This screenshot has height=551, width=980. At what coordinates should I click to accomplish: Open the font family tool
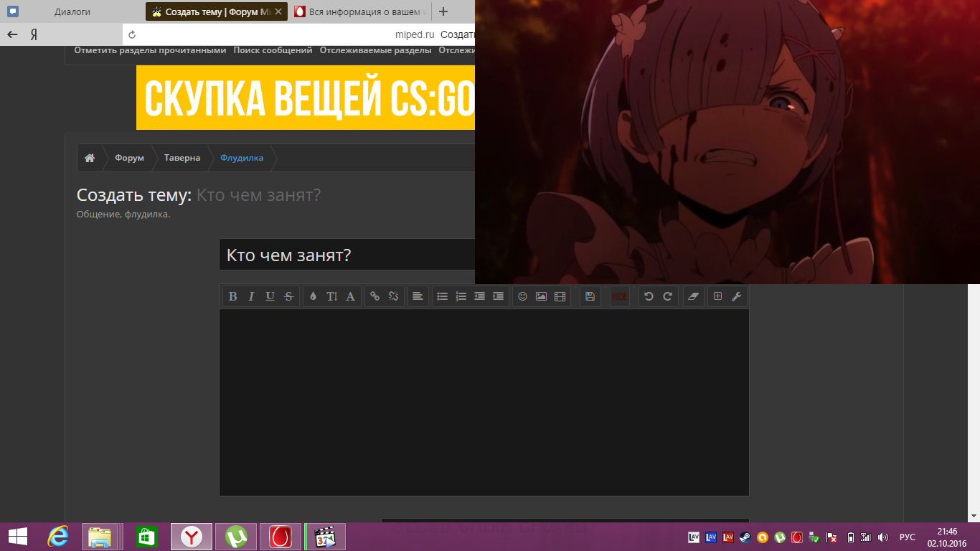(350, 296)
